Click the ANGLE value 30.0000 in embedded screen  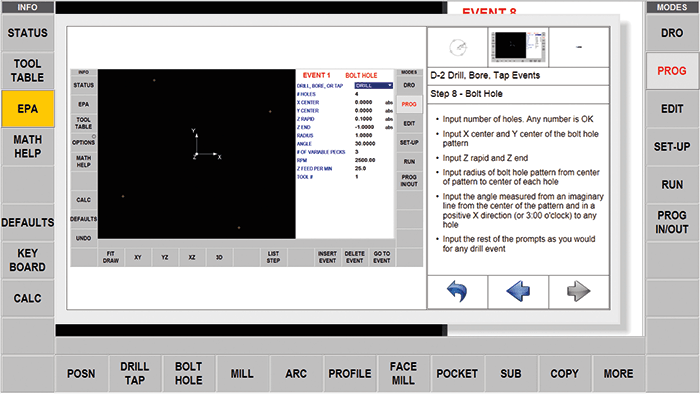coord(365,144)
